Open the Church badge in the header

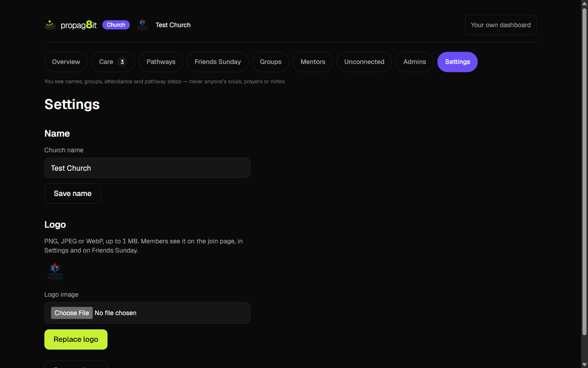pyautogui.click(x=116, y=25)
